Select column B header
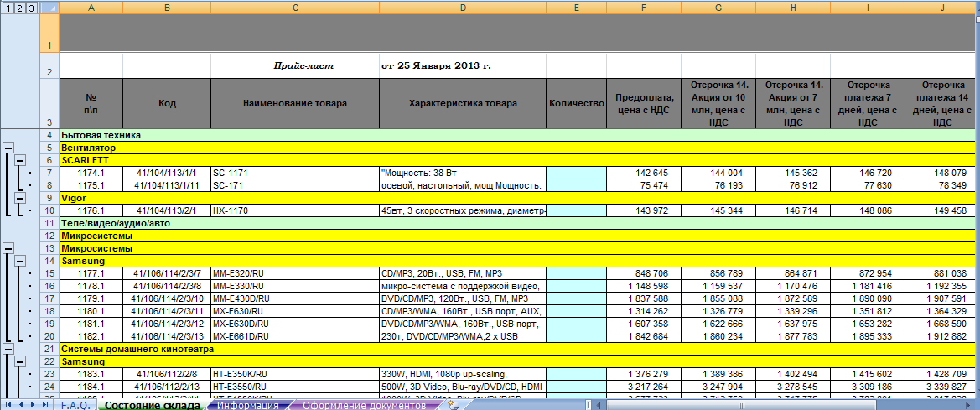The width and height of the screenshot is (980, 410). pos(167,8)
